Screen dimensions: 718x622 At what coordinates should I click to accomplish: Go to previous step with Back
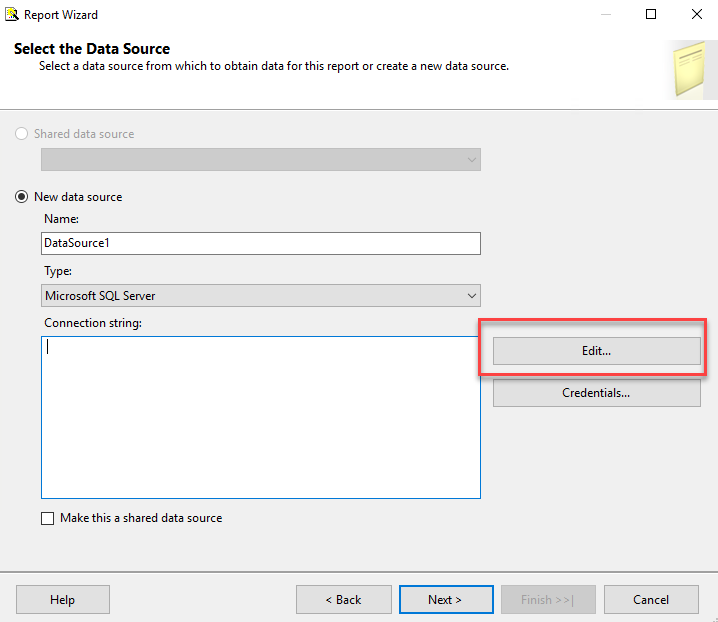343,599
